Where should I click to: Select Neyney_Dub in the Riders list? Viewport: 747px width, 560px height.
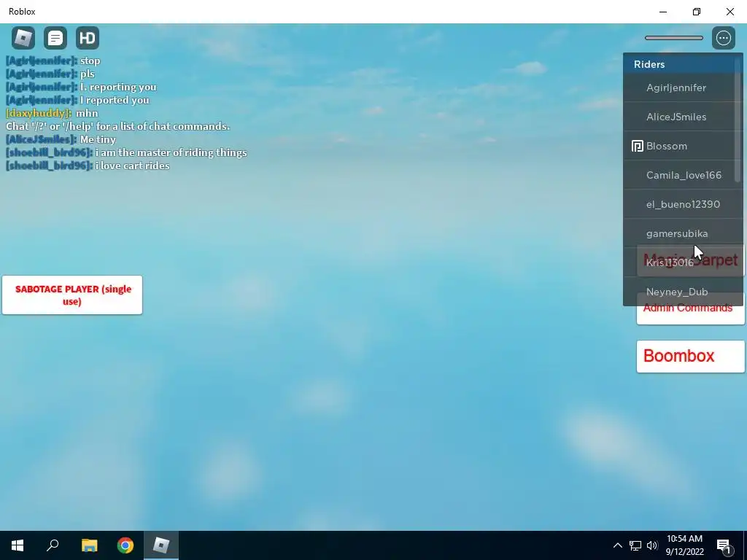click(679, 292)
